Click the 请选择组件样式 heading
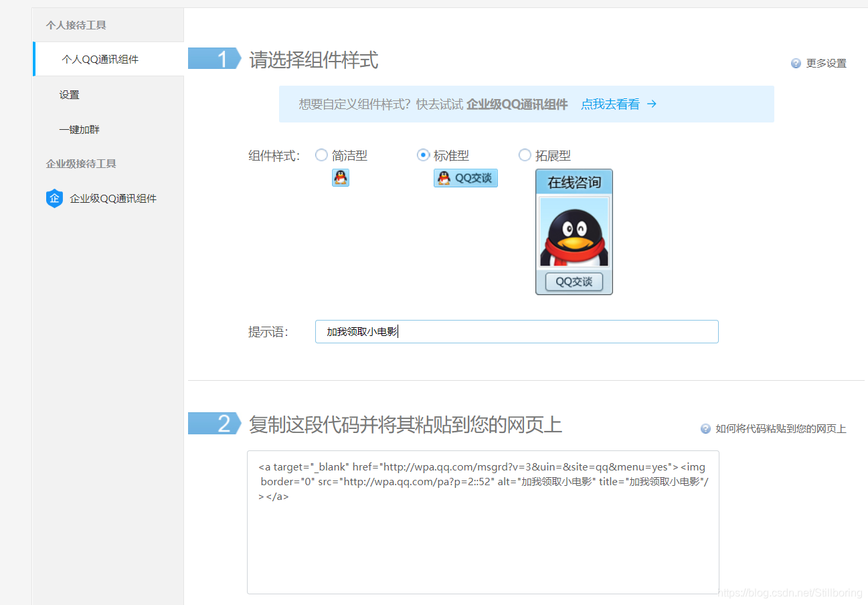This screenshot has height=605, width=868. pyautogui.click(x=314, y=60)
